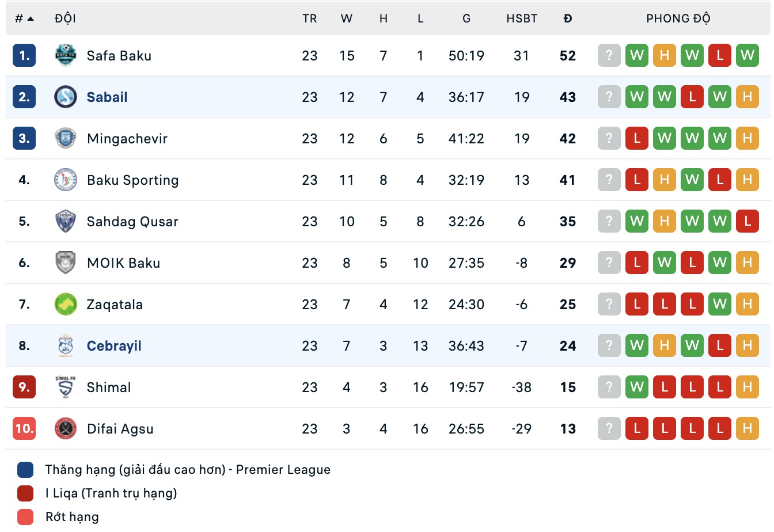Click the Sahdag Qusar shield crest
774x532 pixels.
pyautogui.click(x=66, y=221)
